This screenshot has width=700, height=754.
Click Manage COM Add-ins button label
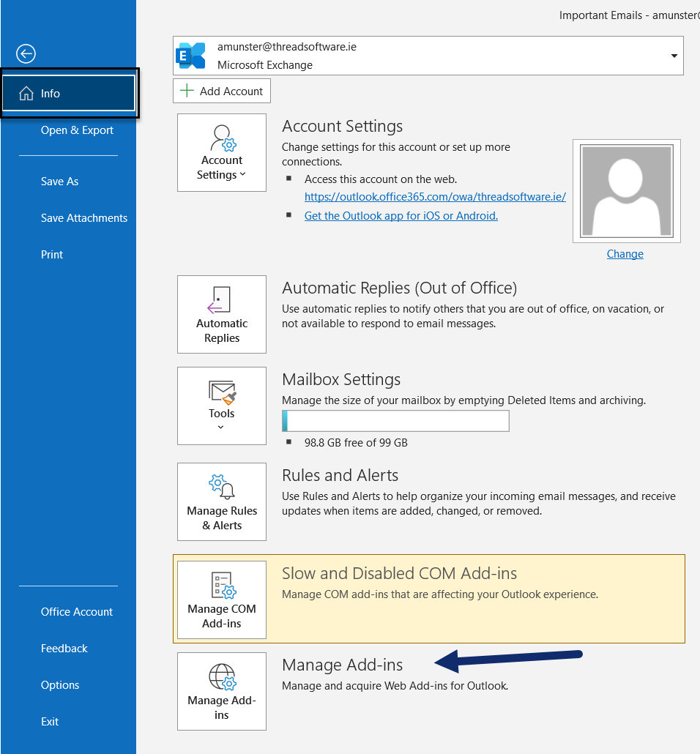pos(222,616)
